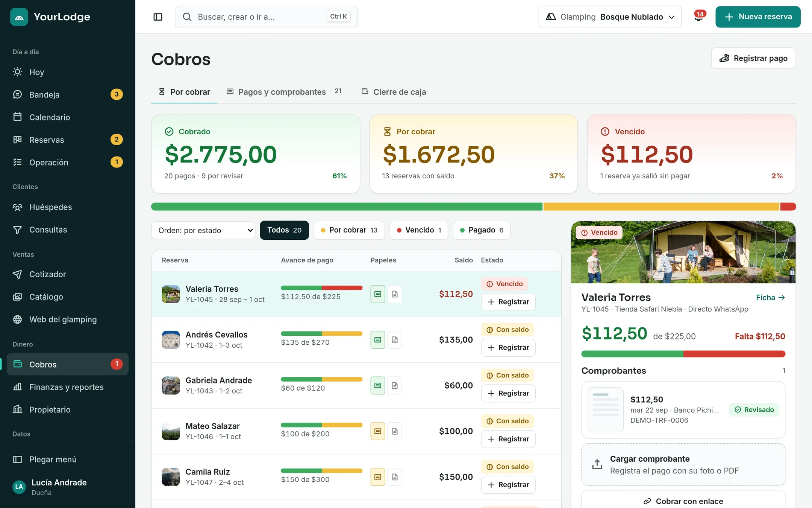Collapse sidebar with Plegar menú
The image size is (812, 508).
pos(68,459)
